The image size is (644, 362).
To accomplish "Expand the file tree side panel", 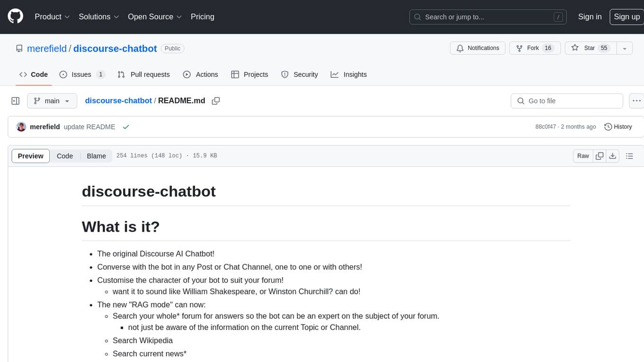I will pyautogui.click(x=15, y=101).
